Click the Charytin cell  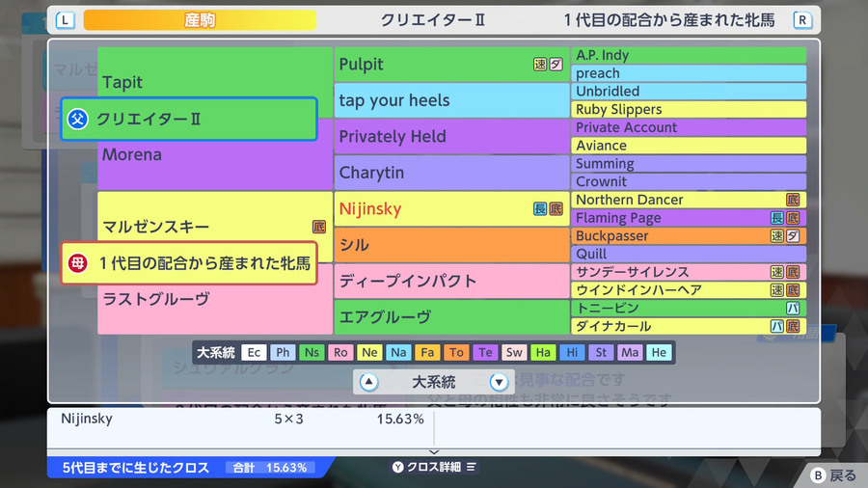pos(451,173)
